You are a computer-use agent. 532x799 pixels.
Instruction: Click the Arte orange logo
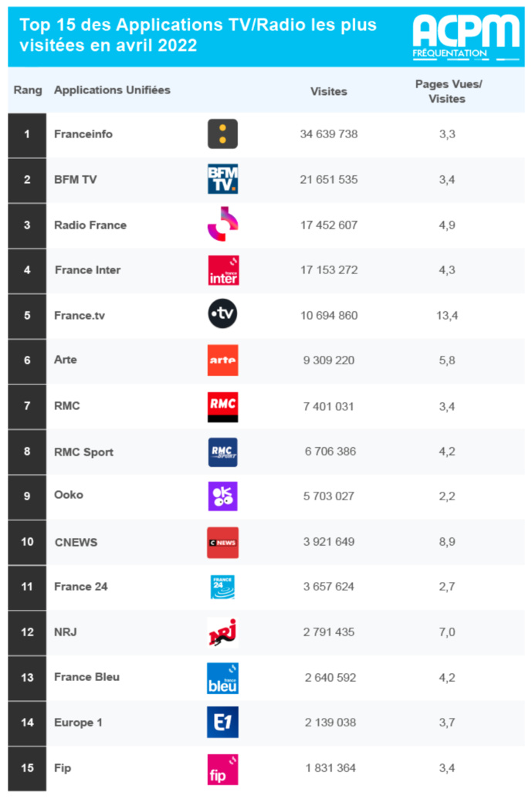(x=222, y=360)
